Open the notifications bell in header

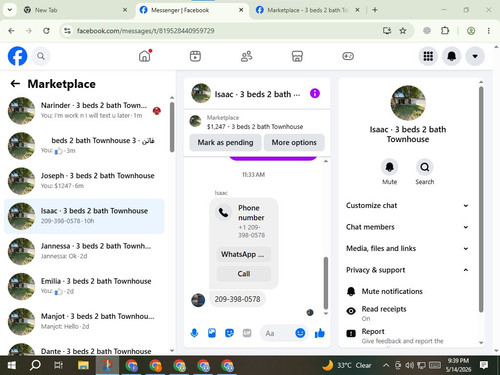[x=451, y=56]
